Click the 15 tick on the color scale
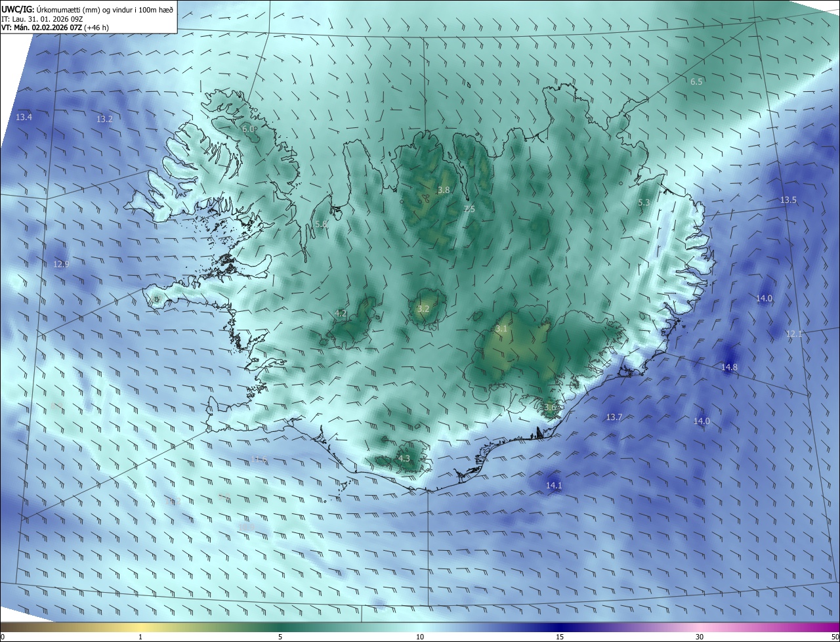 [560, 637]
